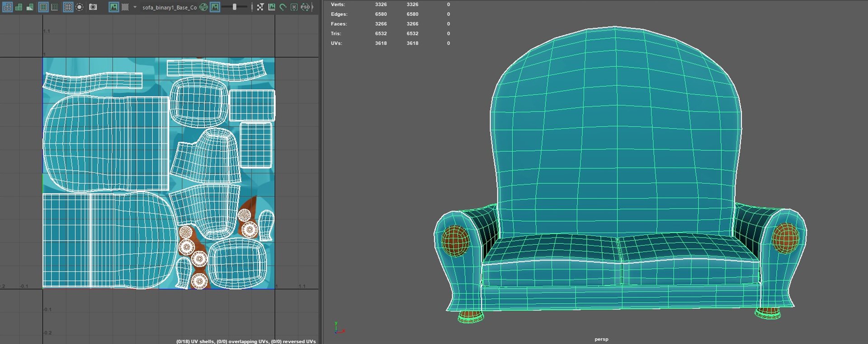Click the Faces heads-up label
This screenshot has width=868, height=344.
click(x=339, y=24)
